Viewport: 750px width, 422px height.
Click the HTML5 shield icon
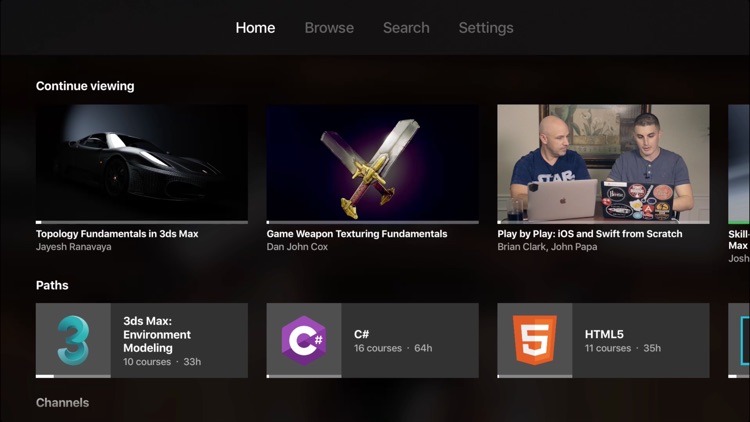pyautogui.click(x=535, y=340)
